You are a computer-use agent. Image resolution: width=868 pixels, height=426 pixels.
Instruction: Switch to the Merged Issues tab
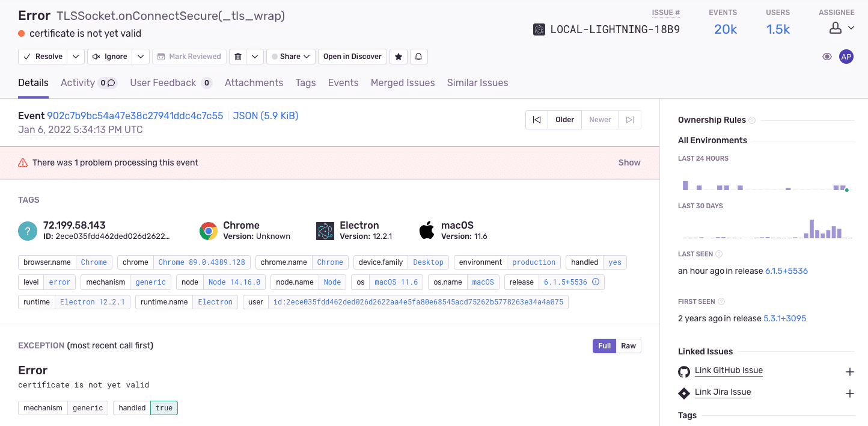click(x=402, y=82)
